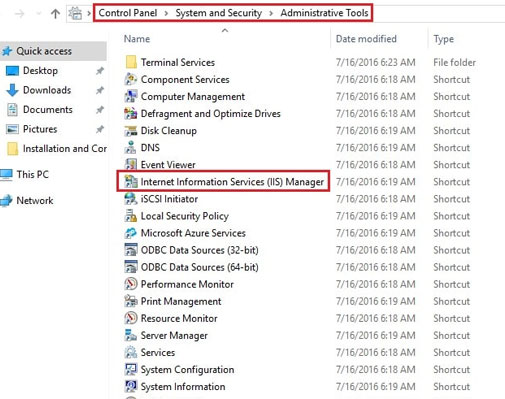Image resolution: width=505 pixels, height=399 pixels.
Task: Click Defragment and Optimize Drives icon
Action: (131, 113)
